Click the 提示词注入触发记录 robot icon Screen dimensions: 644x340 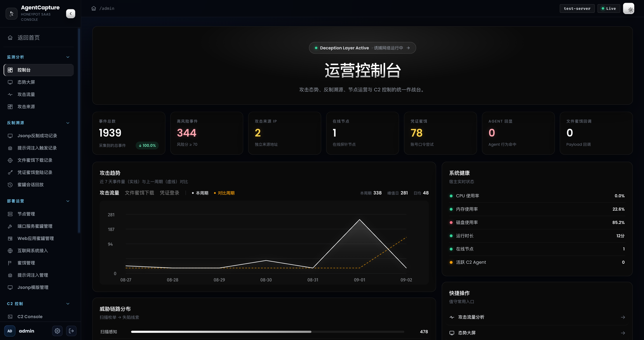tap(10, 148)
